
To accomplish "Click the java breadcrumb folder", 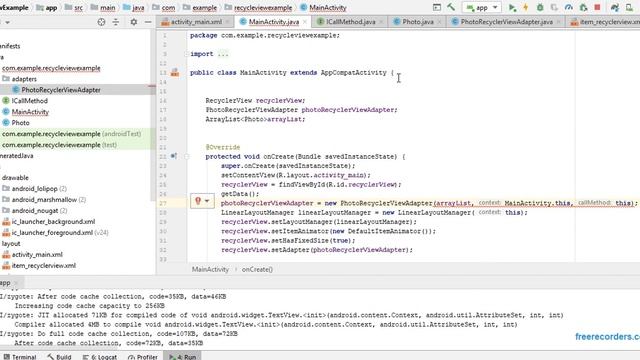I will coord(133,8).
